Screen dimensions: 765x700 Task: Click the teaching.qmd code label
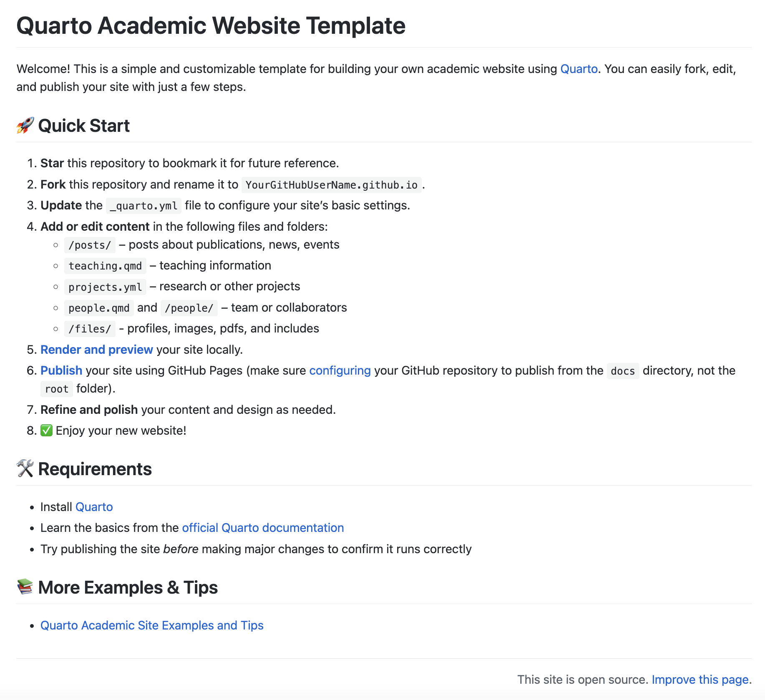[105, 266]
